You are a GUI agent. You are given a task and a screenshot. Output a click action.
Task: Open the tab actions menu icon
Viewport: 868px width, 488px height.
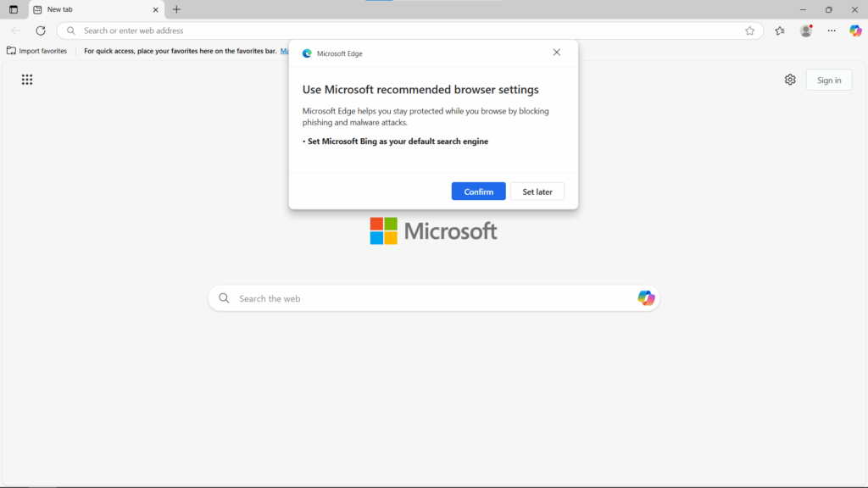tap(14, 9)
